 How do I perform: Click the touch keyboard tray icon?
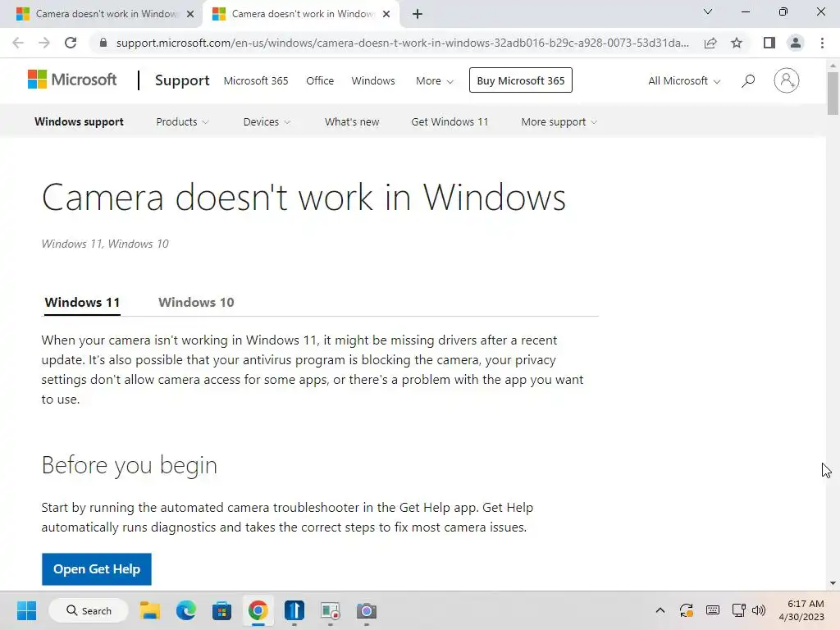pyautogui.click(x=713, y=610)
